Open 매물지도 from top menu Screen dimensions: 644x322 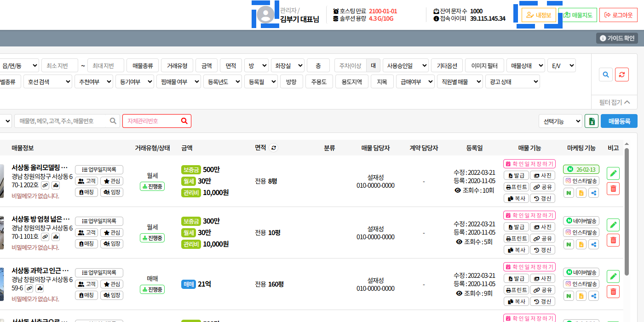[x=578, y=15]
